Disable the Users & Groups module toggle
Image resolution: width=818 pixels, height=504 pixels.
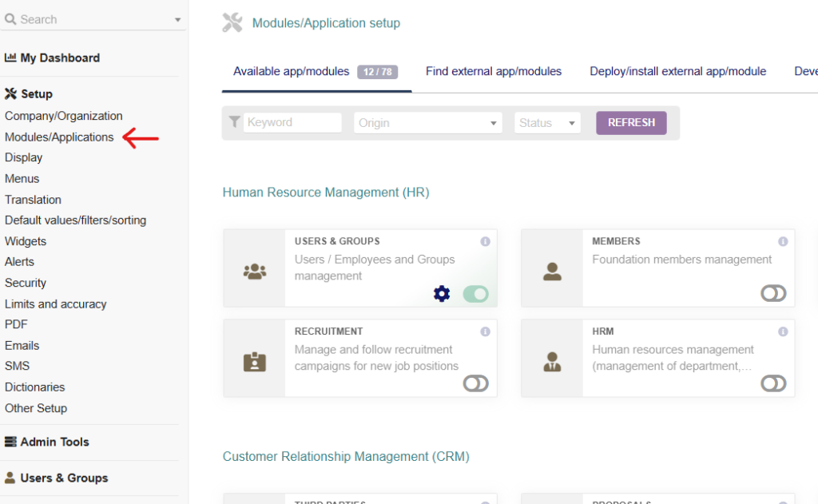(475, 294)
